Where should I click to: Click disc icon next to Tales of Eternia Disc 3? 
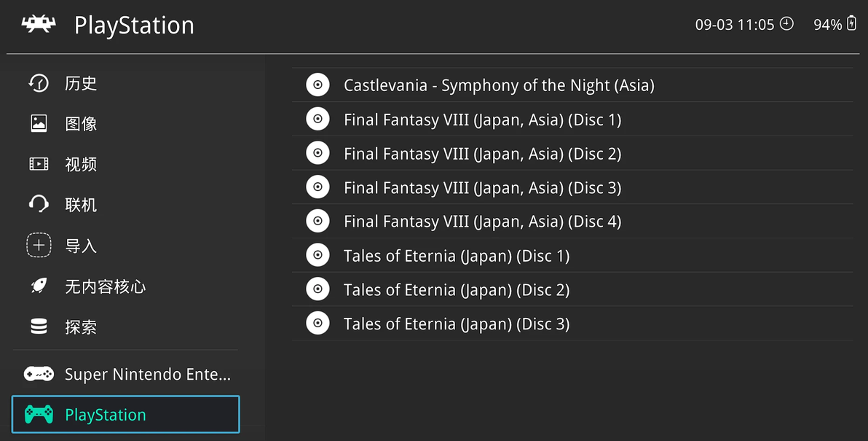click(x=317, y=323)
